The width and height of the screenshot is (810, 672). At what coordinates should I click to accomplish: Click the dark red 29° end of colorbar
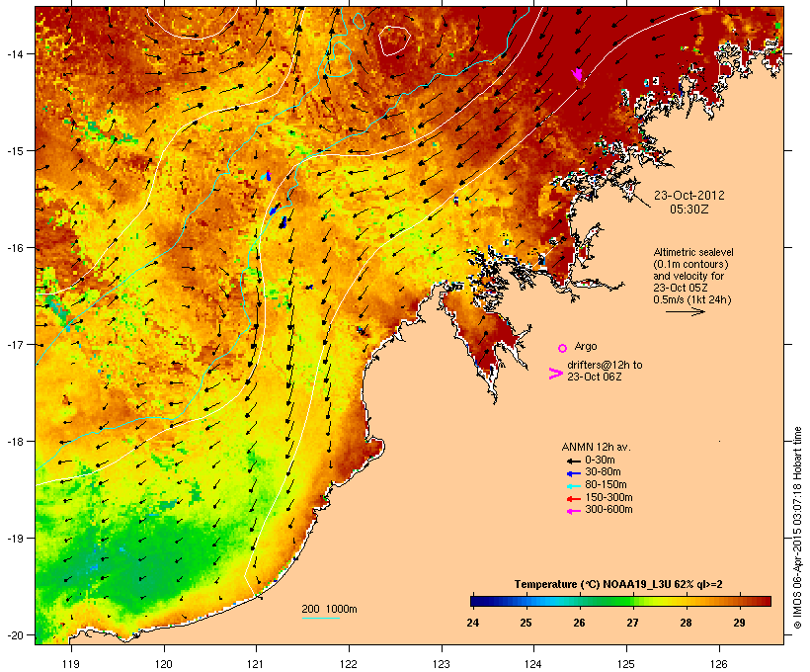(x=765, y=601)
